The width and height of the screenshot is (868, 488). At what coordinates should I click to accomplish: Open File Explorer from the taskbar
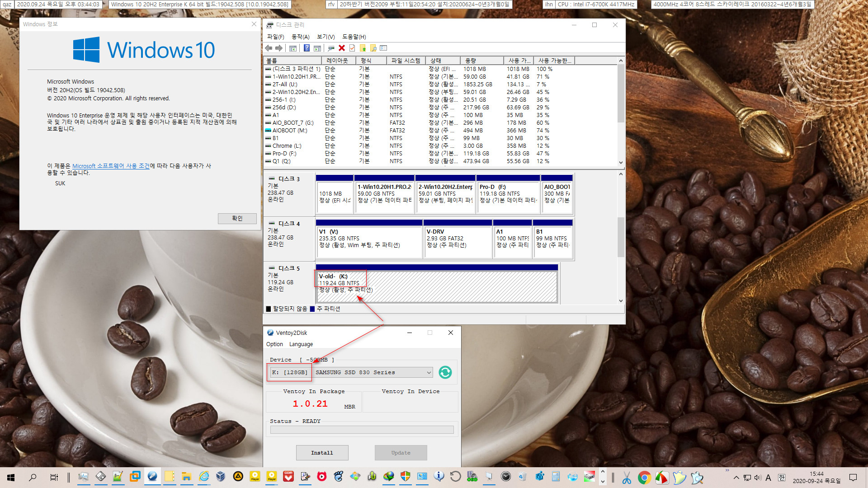click(x=186, y=476)
